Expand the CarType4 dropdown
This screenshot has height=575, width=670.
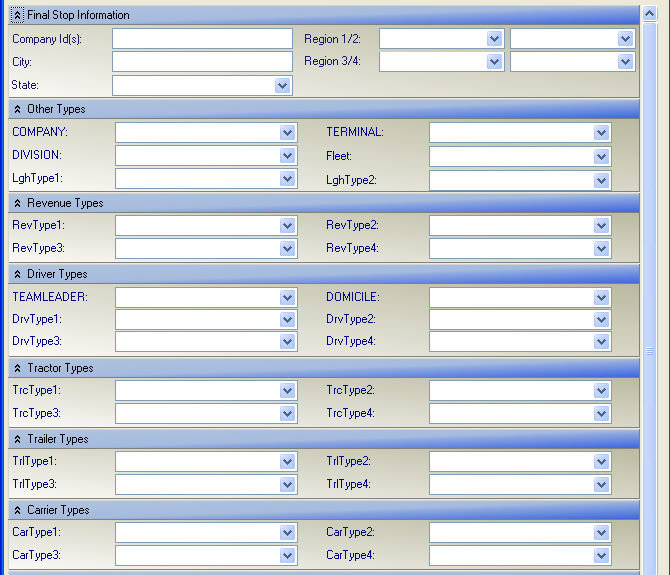click(601, 556)
